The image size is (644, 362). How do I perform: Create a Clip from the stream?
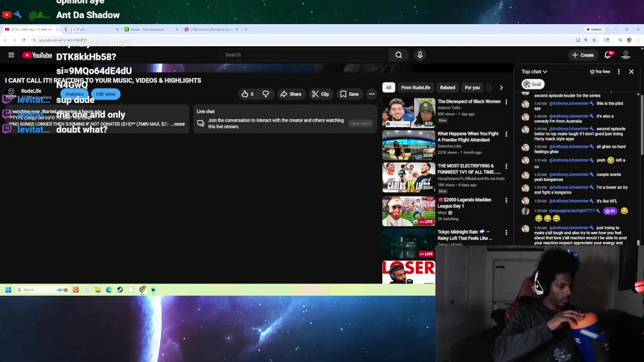click(320, 94)
